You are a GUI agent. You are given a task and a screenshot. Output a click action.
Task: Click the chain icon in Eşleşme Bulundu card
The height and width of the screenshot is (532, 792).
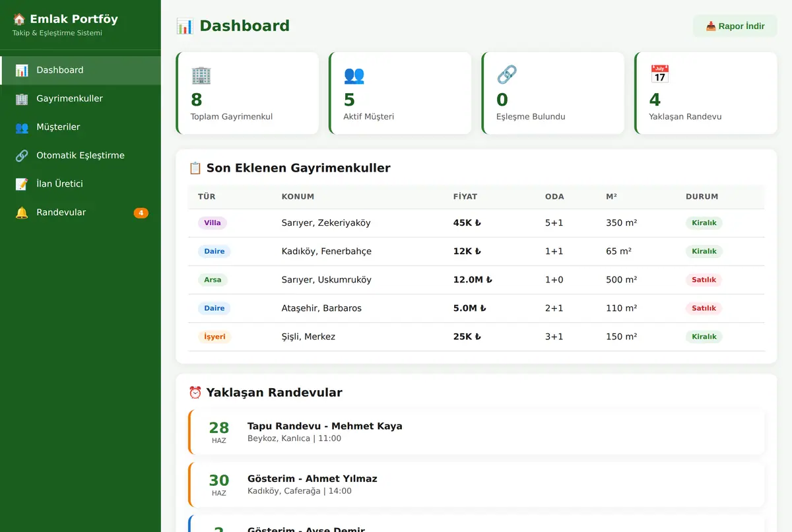click(506, 75)
